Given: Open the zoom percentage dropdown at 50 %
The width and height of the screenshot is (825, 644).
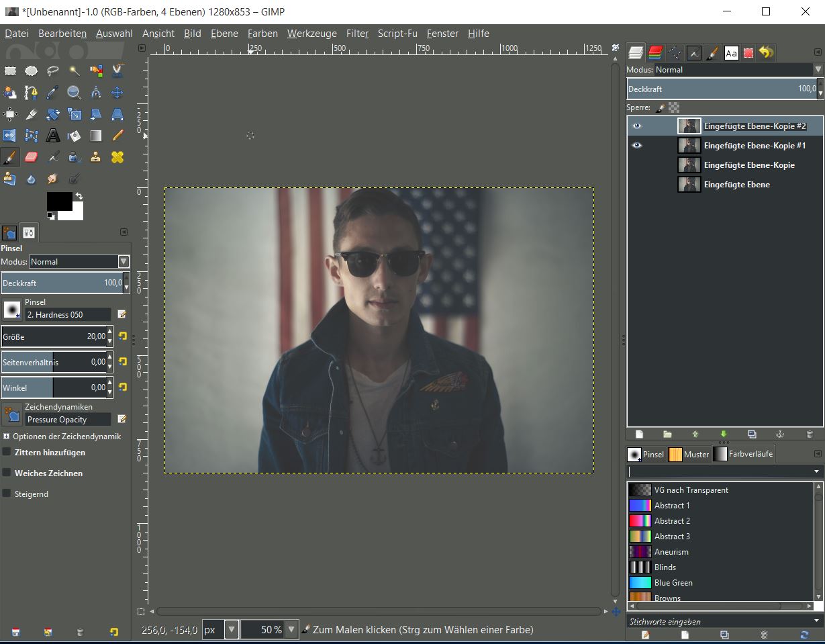Looking at the screenshot, I should (x=291, y=630).
